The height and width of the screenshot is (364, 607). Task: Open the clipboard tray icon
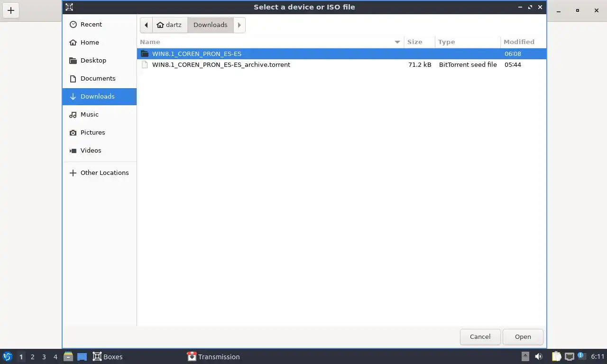tap(556, 356)
